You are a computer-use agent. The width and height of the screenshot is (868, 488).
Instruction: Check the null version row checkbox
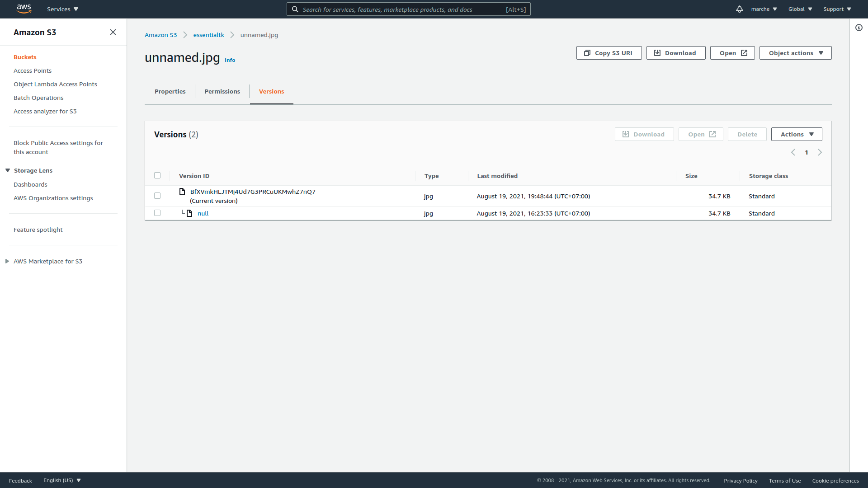click(x=157, y=213)
